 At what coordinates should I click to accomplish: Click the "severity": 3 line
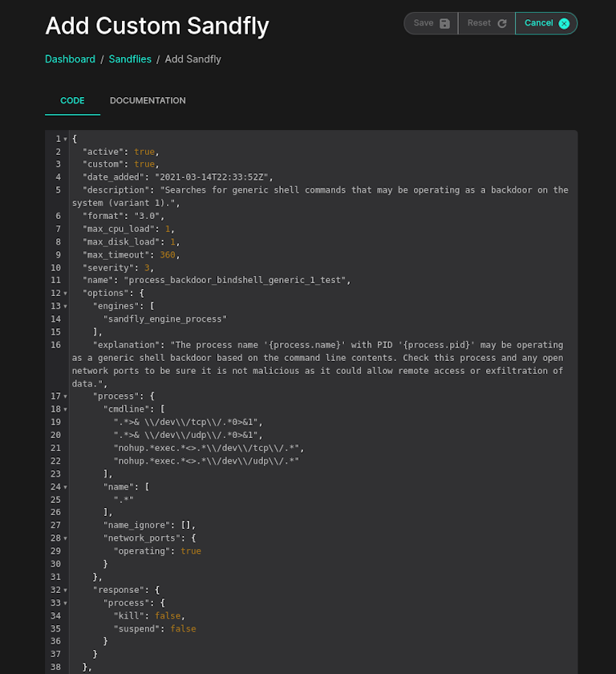118,268
